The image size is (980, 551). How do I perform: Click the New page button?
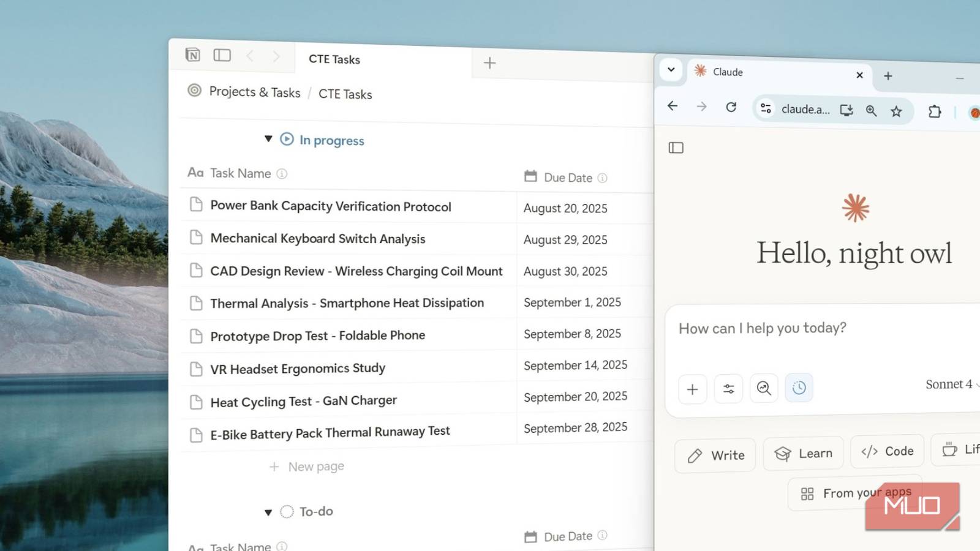pos(307,466)
